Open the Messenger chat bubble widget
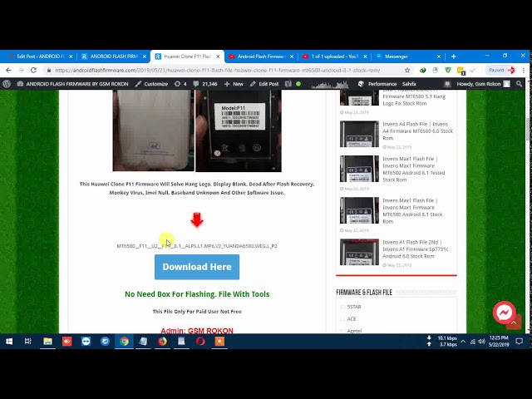 point(505,313)
